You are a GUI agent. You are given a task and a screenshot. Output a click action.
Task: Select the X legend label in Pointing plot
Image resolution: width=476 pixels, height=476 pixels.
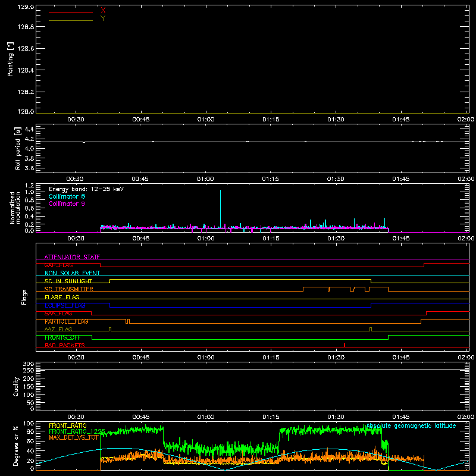[103, 11]
